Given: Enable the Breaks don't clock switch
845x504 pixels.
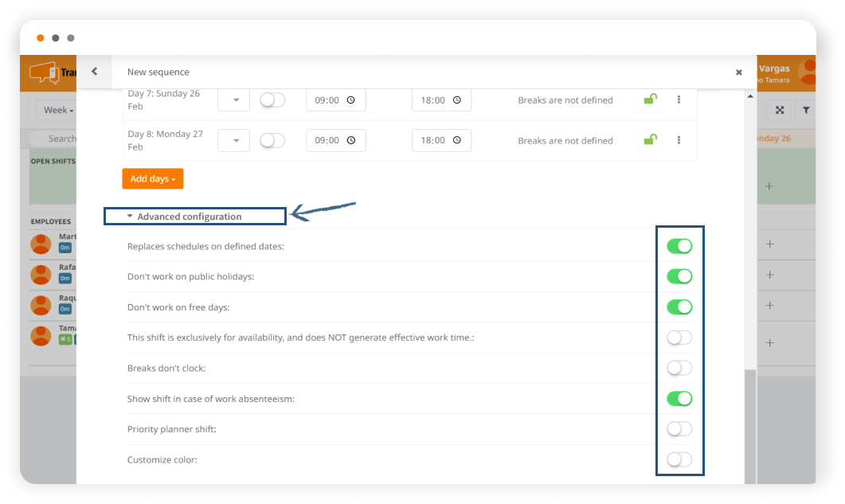Looking at the screenshot, I should pyautogui.click(x=679, y=368).
